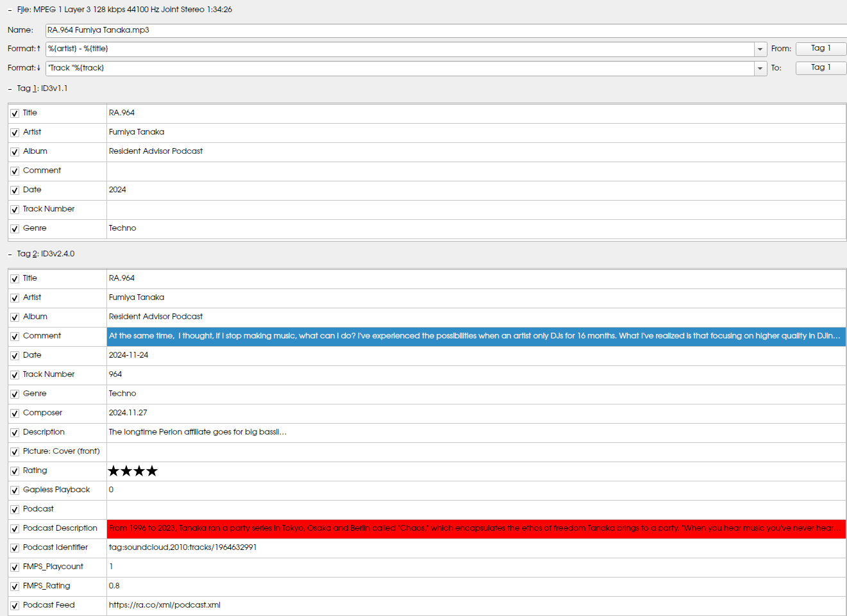The width and height of the screenshot is (847, 616).
Task: Click the From Tag 1 button
Action: pyautogui.click(x=821, y=49)
